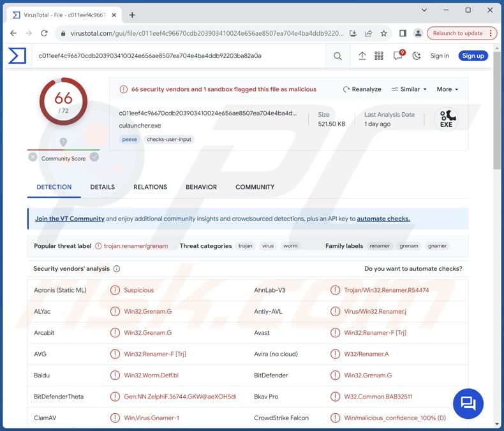Close the VirusTotal browser tab
This screenshot has height=431, width=504.
click(x=114, y=15)
